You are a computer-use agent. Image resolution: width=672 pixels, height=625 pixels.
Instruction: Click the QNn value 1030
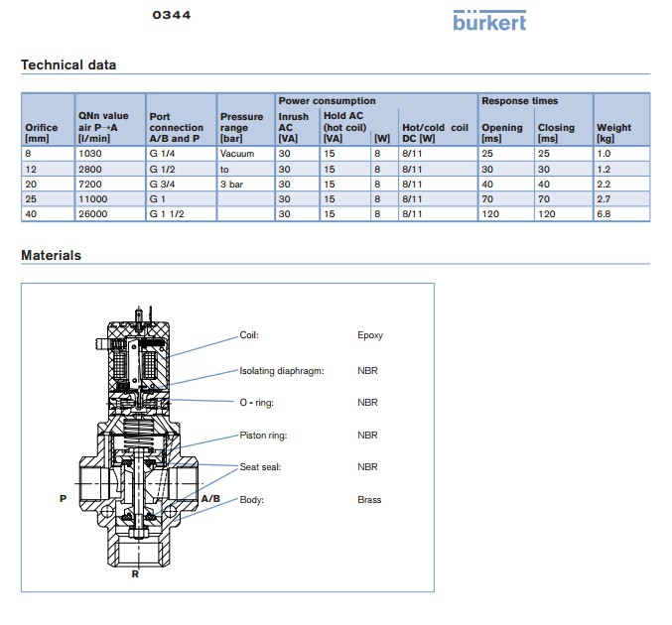coord(90,154)
